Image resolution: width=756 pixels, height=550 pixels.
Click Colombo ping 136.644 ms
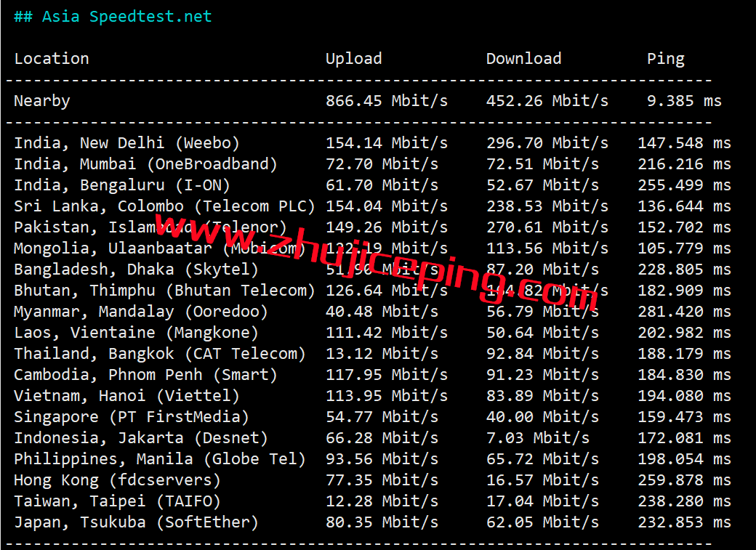[x=684, y=206]
